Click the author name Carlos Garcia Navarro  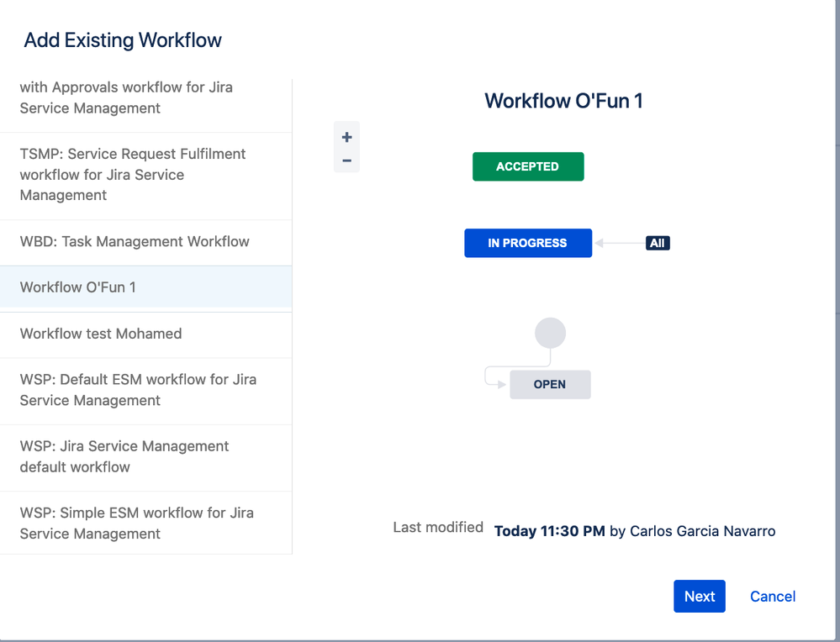pos(702,531)
